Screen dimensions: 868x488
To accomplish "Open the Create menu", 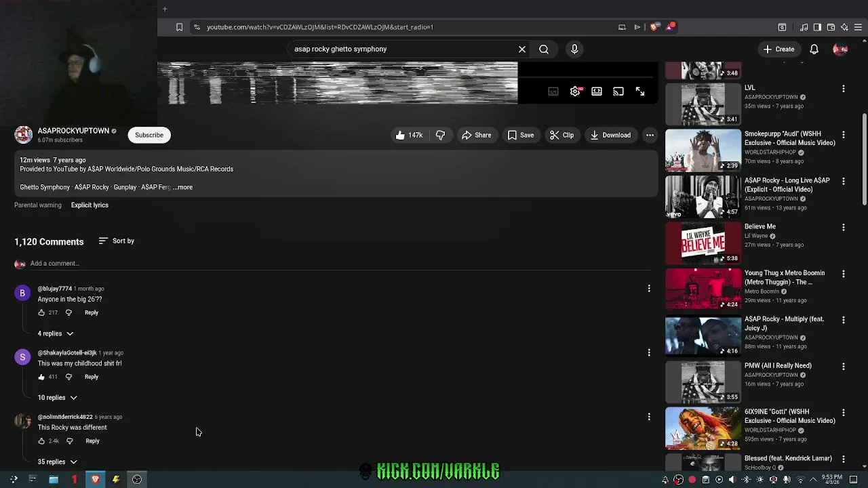I will [778, 49].
